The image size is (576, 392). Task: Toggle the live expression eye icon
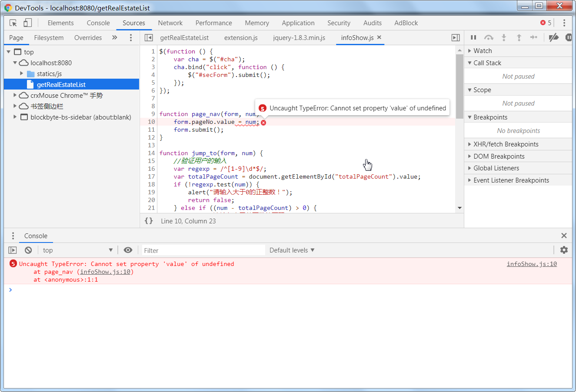pos(128,250)
